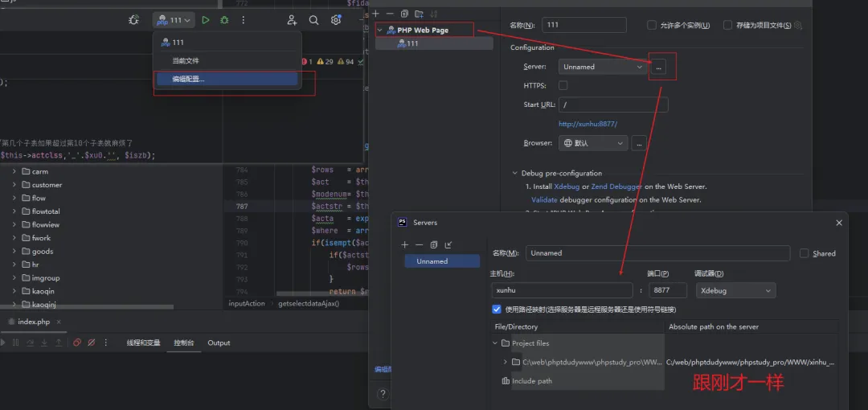
Task: Expand the kaoqin folder
Action: pos(14,291)
